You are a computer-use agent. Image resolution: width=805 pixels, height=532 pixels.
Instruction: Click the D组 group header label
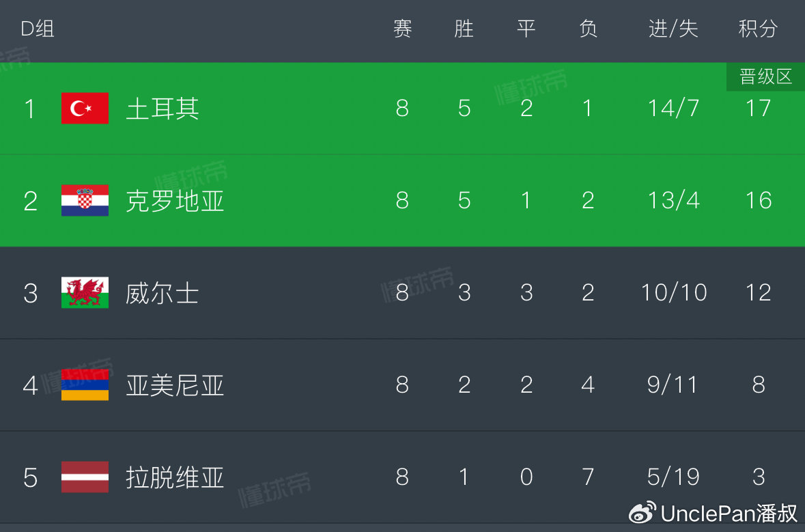tap(38, 29)
